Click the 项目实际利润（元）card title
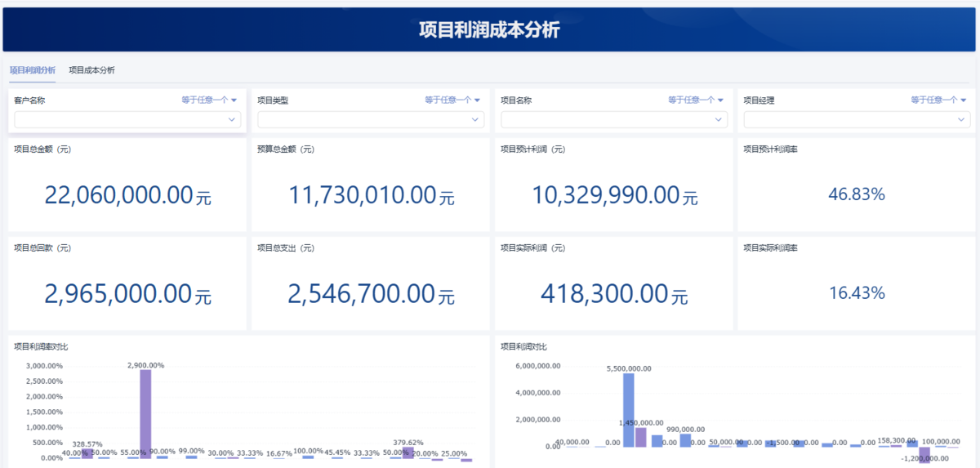980x468 pixels. tap(533, 247)
